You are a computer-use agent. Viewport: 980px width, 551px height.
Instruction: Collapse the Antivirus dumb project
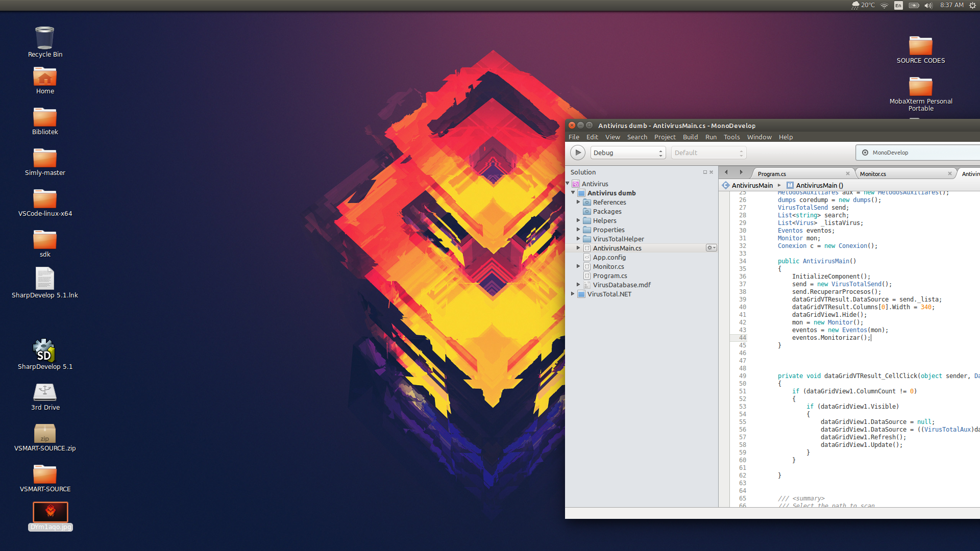[573, 193]
